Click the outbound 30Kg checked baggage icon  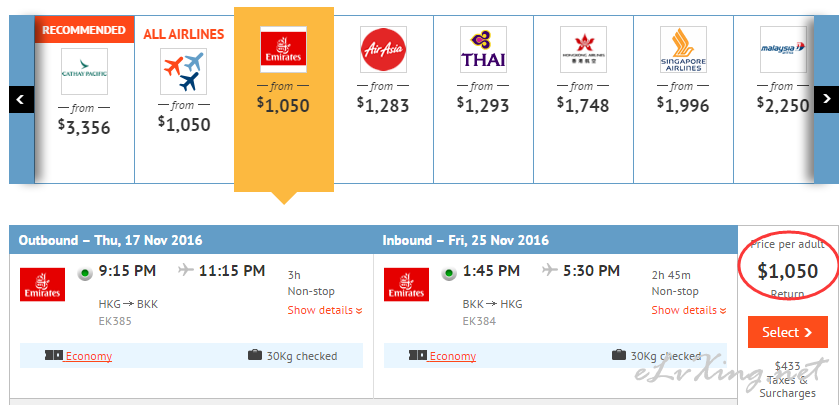(x=255, y=355)
